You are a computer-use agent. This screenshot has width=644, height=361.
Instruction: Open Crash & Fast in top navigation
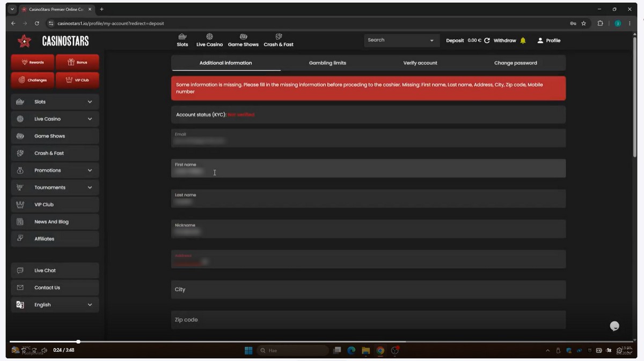279,40
